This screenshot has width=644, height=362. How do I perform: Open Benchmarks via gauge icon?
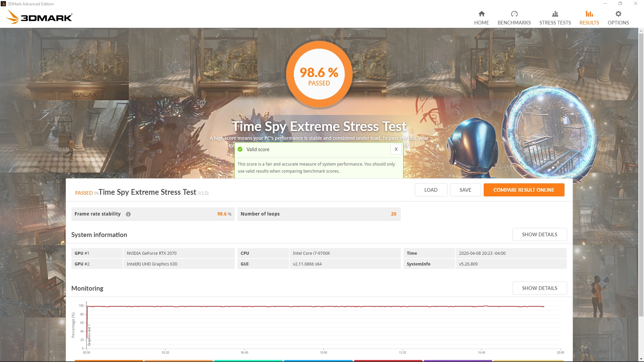[x=514, y=14]
